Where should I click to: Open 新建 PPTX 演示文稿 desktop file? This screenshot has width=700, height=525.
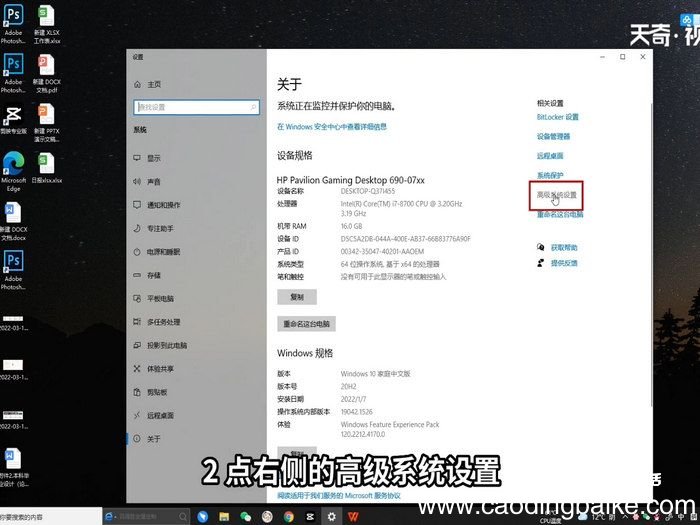(x=46, y=122)
